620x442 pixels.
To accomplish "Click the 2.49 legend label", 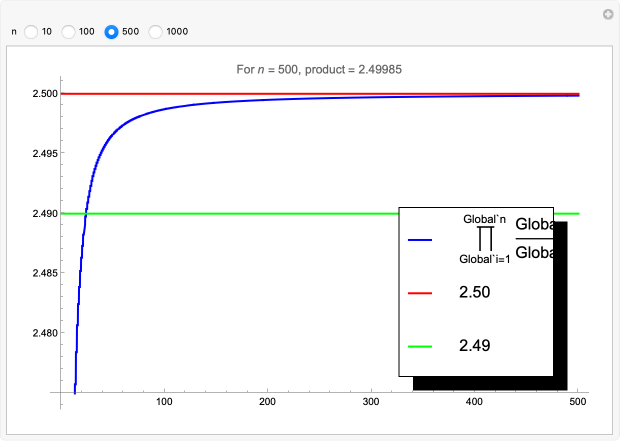I will (x=474, y=346).
